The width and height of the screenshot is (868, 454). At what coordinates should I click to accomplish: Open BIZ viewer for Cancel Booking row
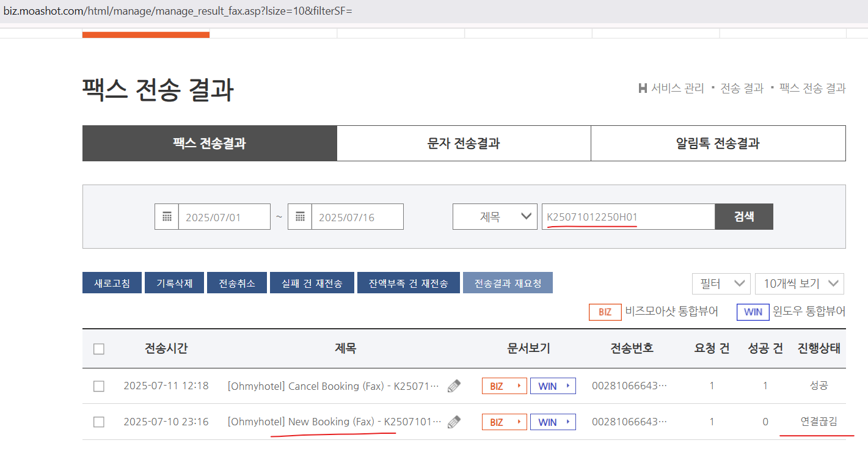pos(505,386)
